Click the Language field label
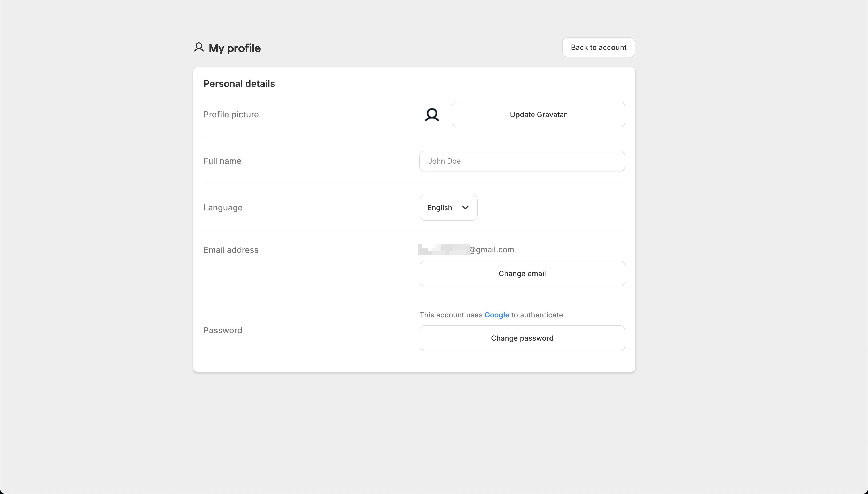 (x=223, y=208)
